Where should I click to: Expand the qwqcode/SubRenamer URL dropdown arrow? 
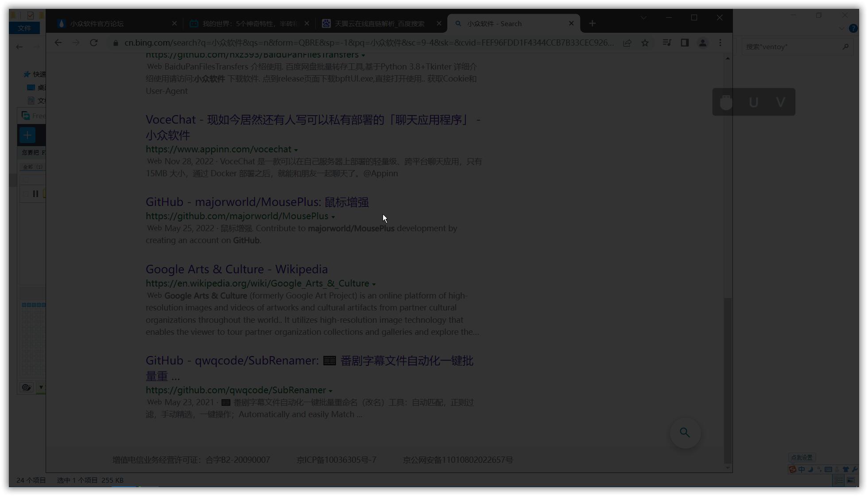[330, 391]
